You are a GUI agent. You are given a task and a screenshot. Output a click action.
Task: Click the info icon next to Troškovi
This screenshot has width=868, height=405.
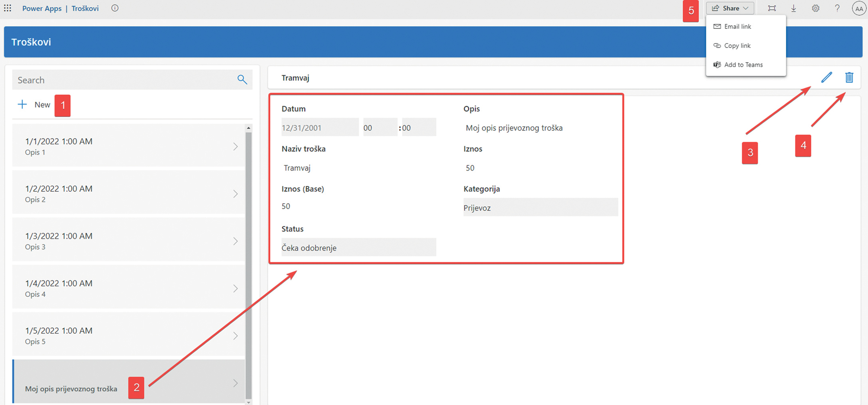115,8
